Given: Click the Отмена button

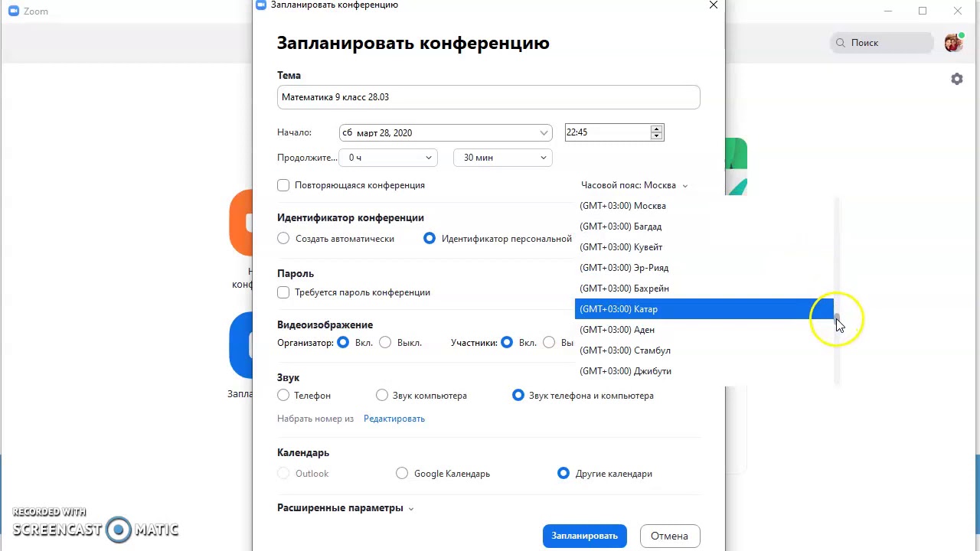Looking at the screenshot, I should [669, 536].
